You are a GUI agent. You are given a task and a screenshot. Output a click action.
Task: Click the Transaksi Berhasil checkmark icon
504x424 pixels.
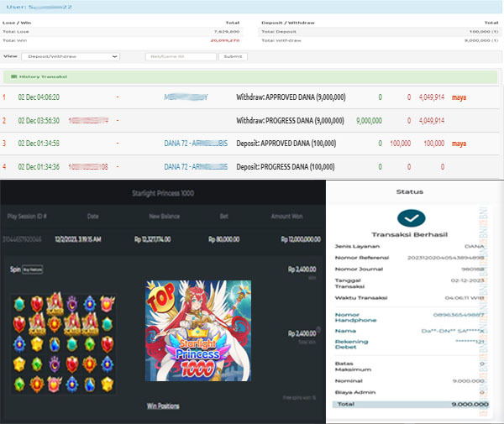[x=412, y=218]
